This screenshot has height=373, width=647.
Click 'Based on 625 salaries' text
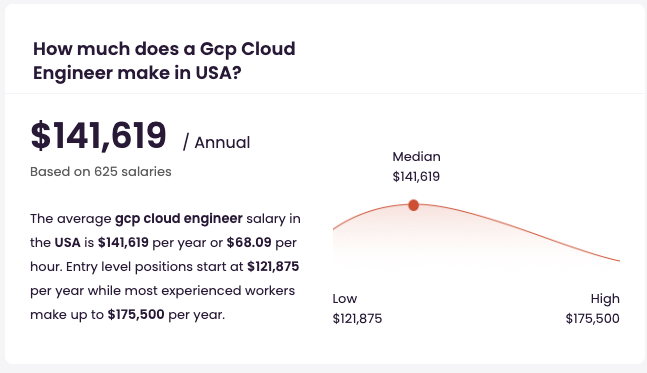point(101,171)
